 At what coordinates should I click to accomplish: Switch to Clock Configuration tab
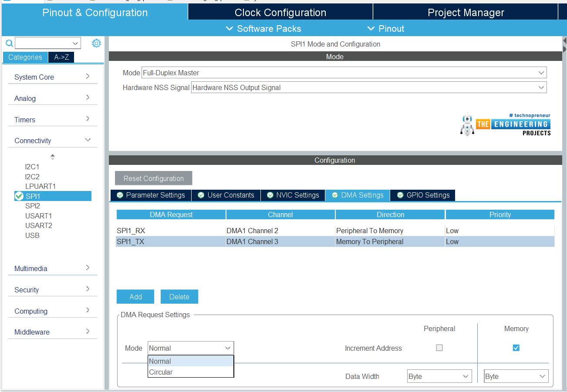coord(280,13)
